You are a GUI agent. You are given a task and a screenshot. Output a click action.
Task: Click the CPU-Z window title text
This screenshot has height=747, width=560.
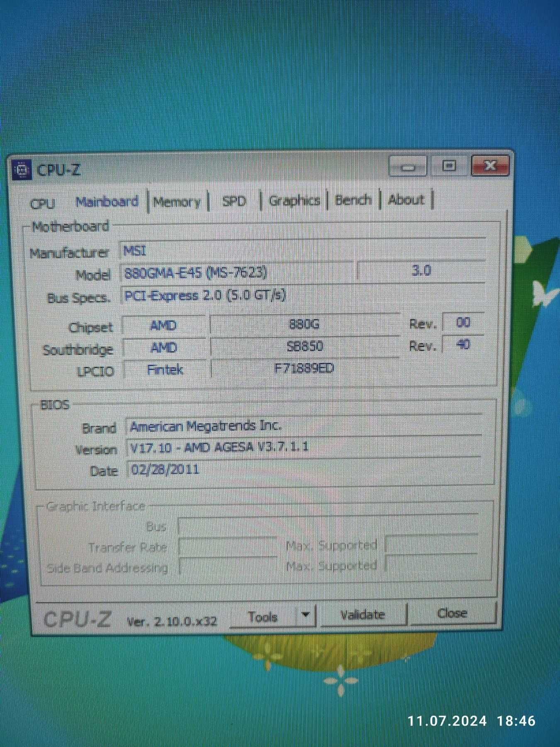(x=58, y=170)
